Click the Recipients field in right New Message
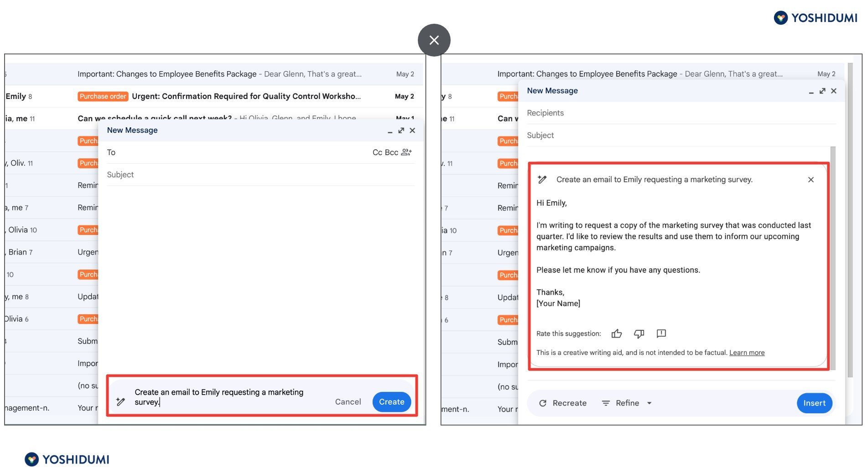The width and height of the screenshot is (868, 474). coord(681,113)
